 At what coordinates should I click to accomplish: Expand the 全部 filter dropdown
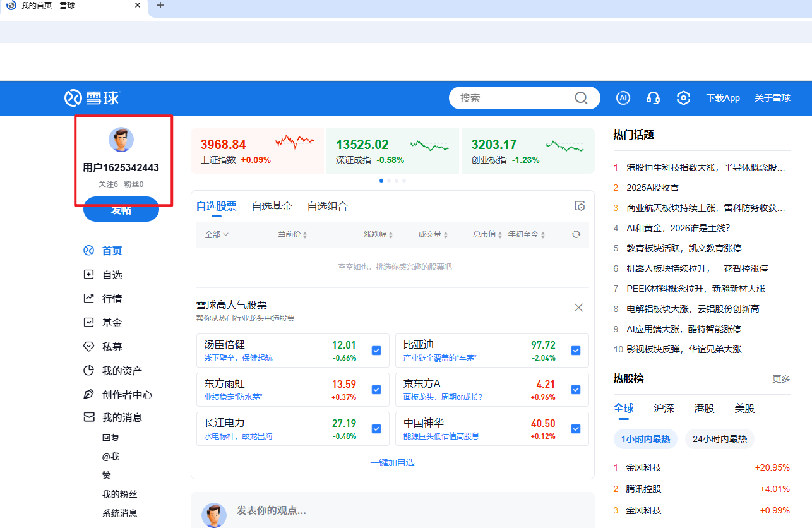pyautogui.click(x=217, y=234)
